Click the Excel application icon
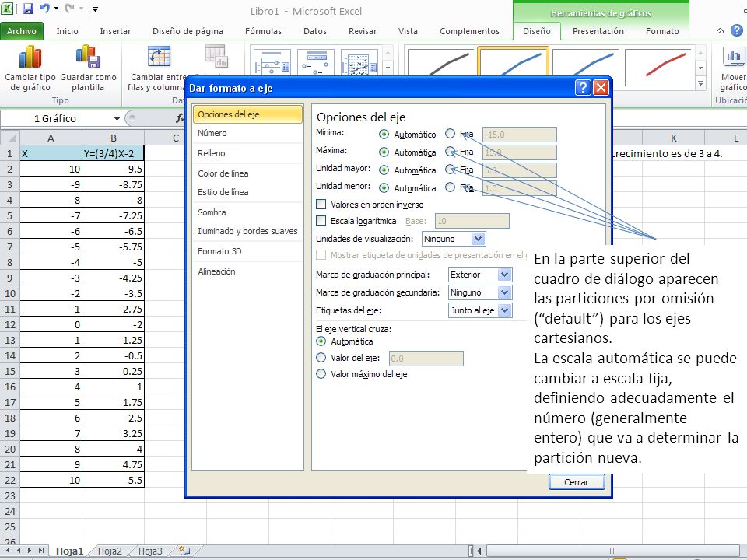This screenshot has height=560, width=747. [x=7, y=8]
